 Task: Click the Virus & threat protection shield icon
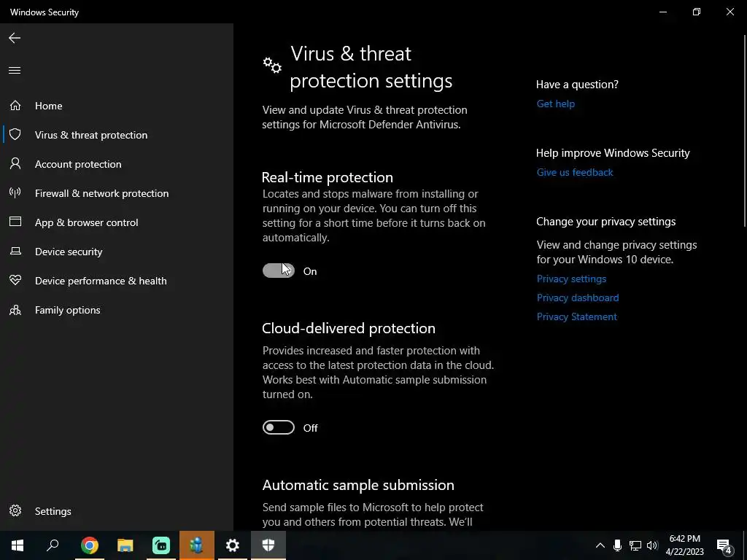tap(15, 134)
